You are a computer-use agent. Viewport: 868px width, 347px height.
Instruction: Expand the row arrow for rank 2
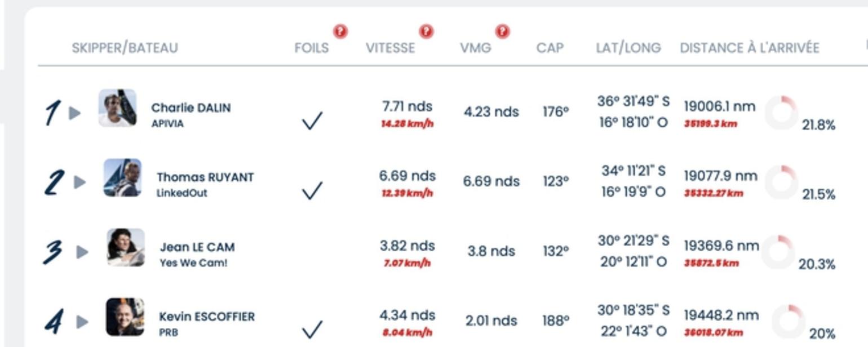coord(80,183)
